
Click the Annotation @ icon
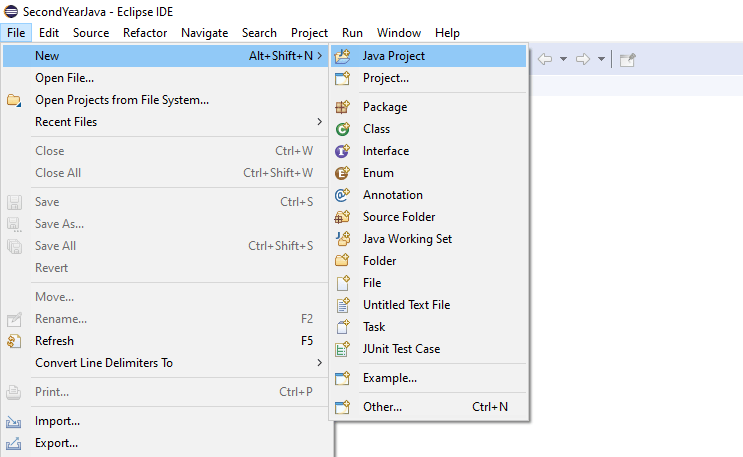[x=343, y=195]
